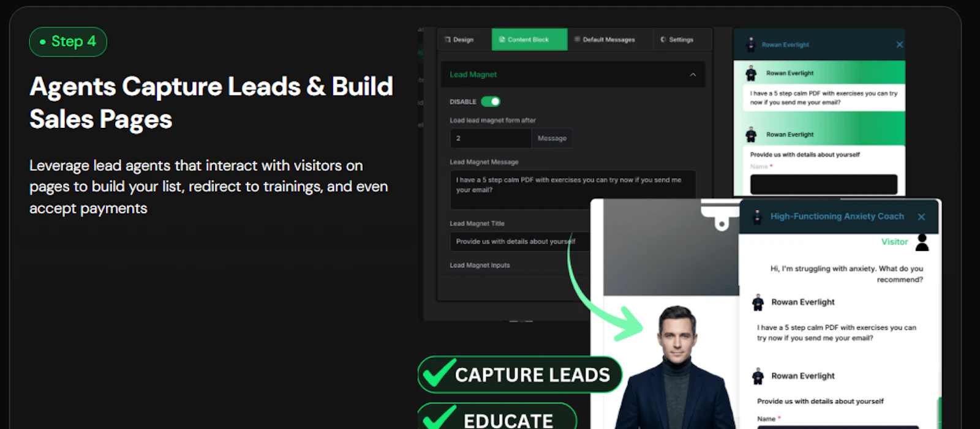This screenshot has width=980, height=429.
Task: Close the High-Functioning Anxiety Coach chat
Action: (x=921, y=217)
